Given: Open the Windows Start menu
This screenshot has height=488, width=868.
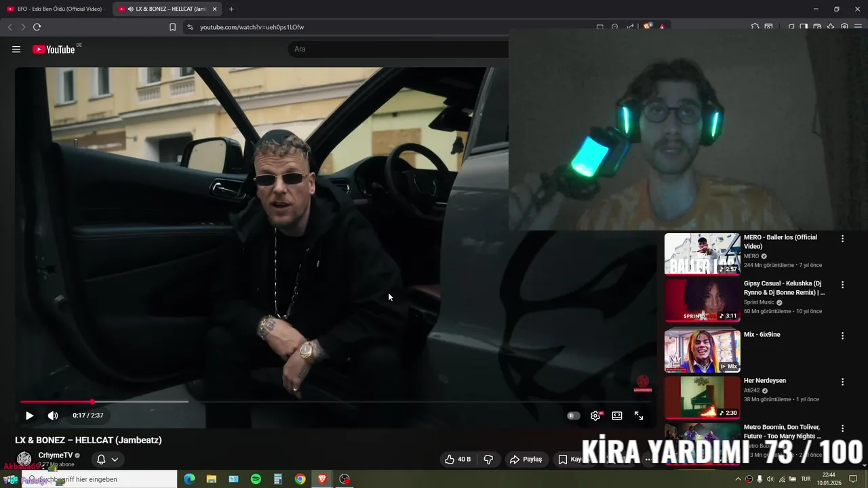Looking at the screenshot, I should coord(11,479).
